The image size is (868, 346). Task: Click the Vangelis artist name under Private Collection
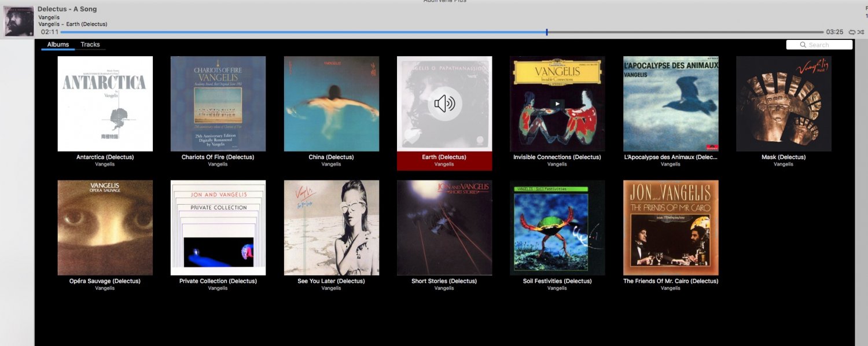click(218, 288)
